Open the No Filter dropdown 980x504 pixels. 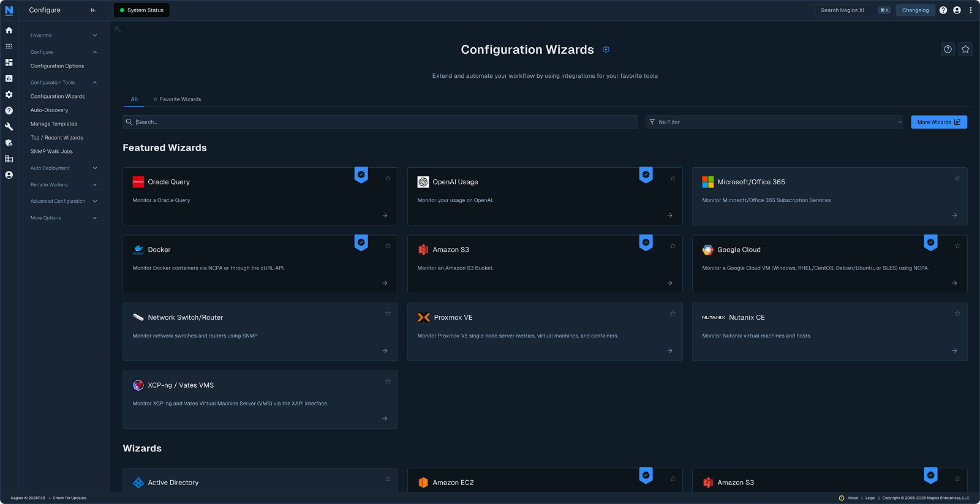click(774, 122)
